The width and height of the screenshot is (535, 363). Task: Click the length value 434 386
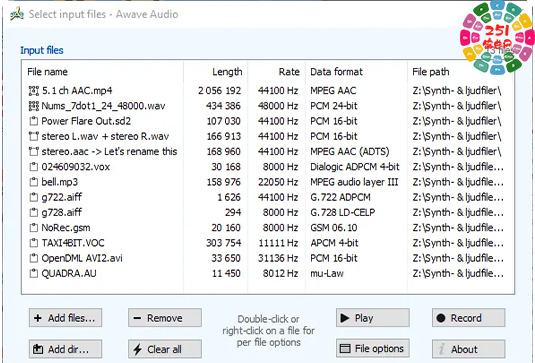223,106
